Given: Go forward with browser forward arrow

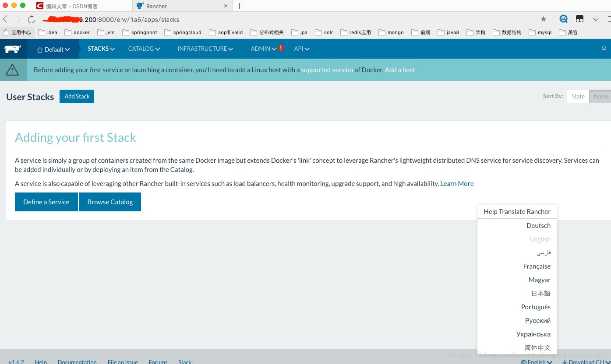Looking at the screenshot, I should click(x=18, y=19).
